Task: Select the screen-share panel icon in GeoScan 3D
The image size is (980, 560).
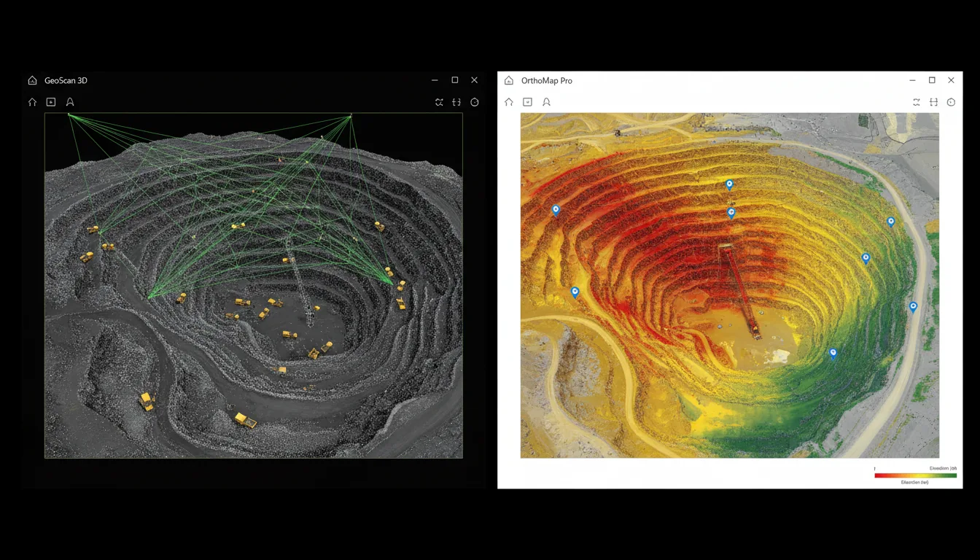Action: [51, 102]
